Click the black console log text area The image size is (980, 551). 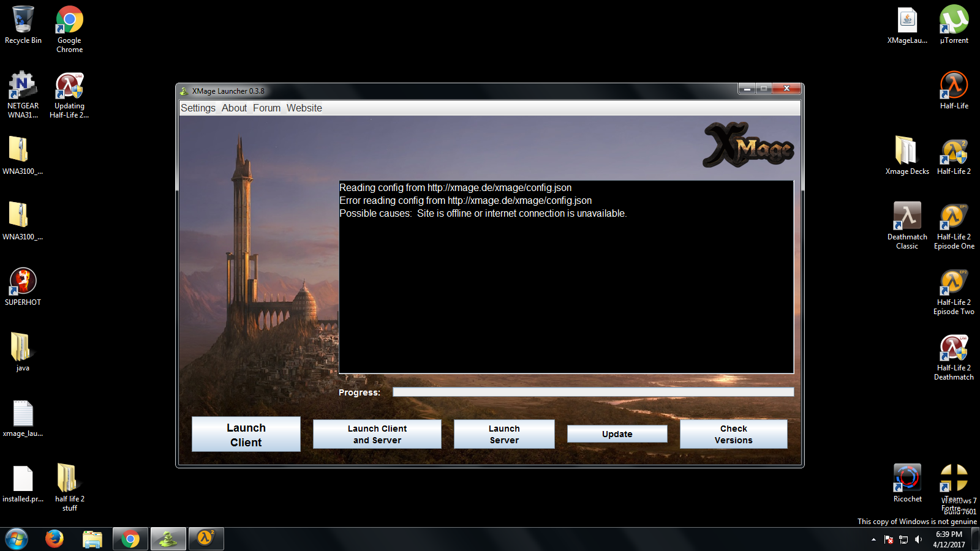(566, 277)
